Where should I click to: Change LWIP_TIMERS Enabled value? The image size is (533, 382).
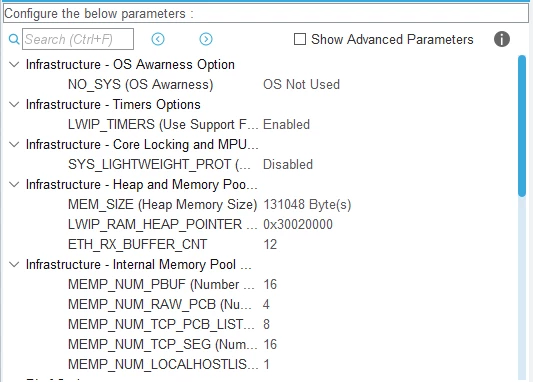286,124
